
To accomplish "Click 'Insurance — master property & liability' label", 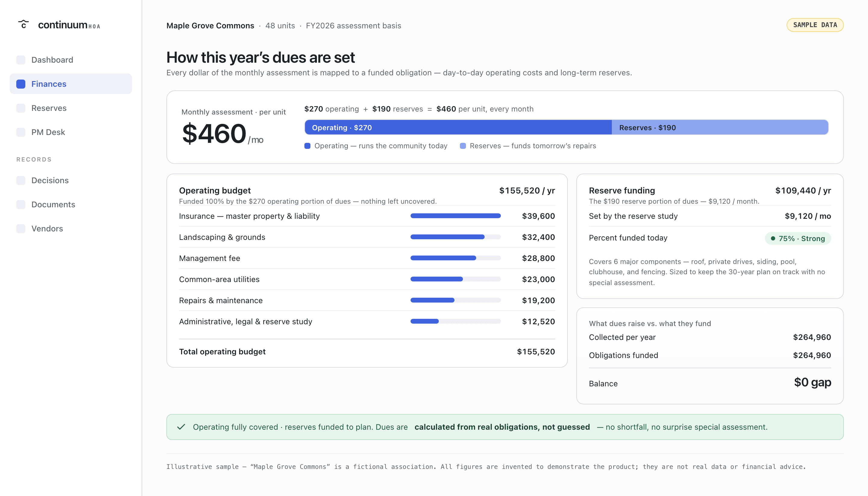I will [249, 216].
